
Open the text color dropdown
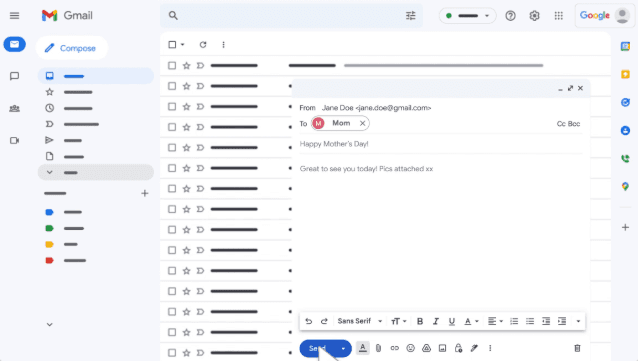[x=471, y=321]
